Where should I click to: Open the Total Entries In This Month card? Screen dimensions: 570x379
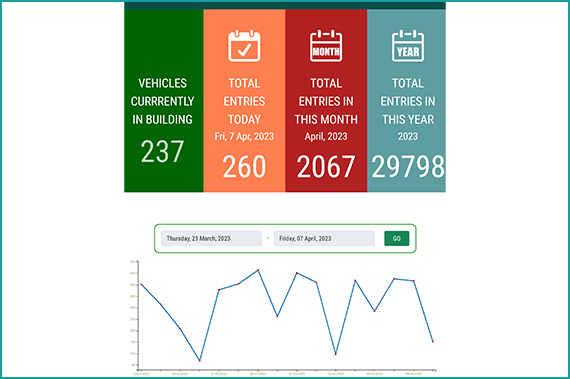click(326, 101)
